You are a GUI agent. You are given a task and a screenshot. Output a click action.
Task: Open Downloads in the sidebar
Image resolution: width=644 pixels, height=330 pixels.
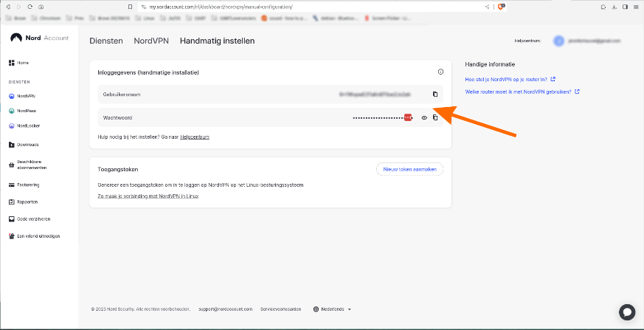click(28, 145)
